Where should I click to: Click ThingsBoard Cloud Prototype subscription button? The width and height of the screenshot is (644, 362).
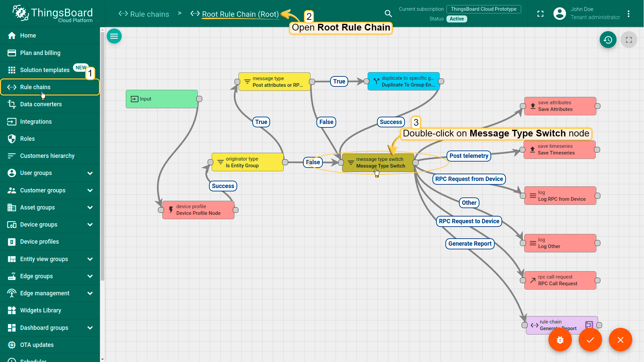click(x=483, y=9)
